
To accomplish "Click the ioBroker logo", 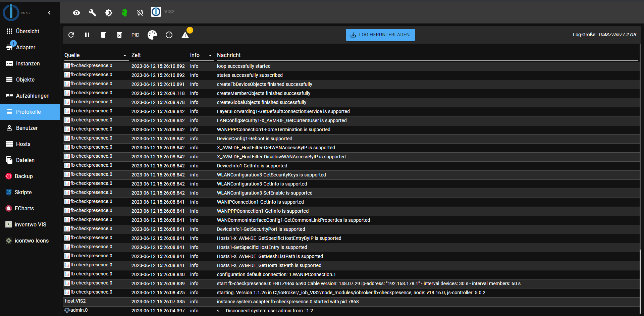I will [x=11, y=12].
